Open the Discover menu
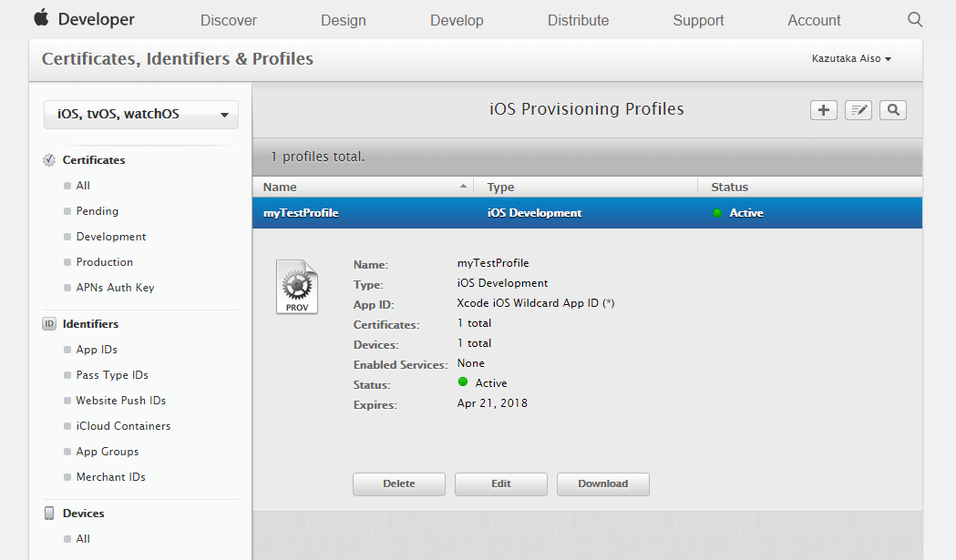956x560 pixels. 229,20
